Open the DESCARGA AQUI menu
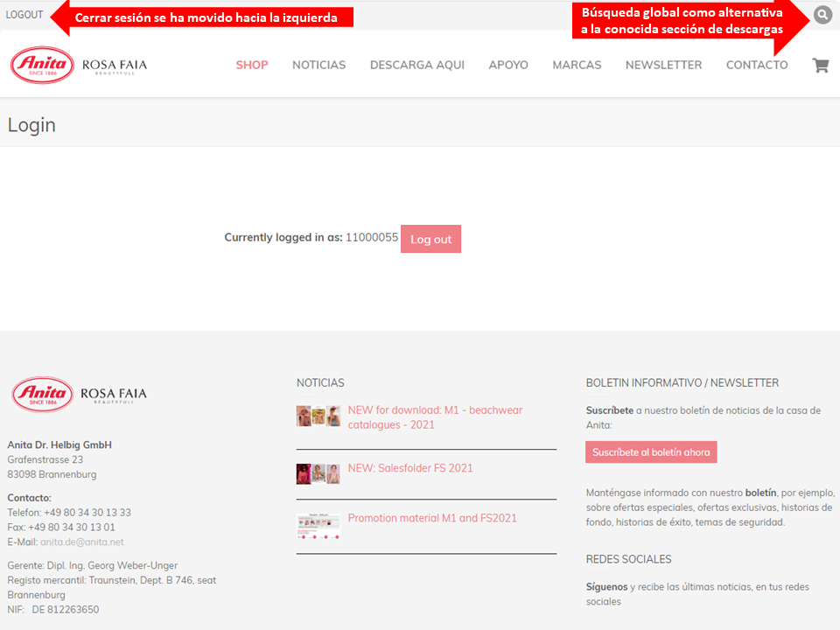 (x=416, y=65)
